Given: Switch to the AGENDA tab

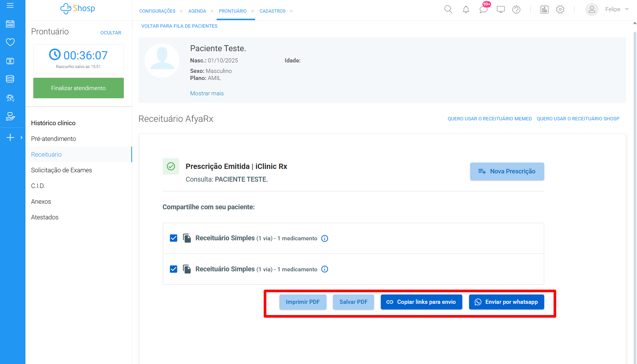Looking at the screenshot, I should pos(197,11).
